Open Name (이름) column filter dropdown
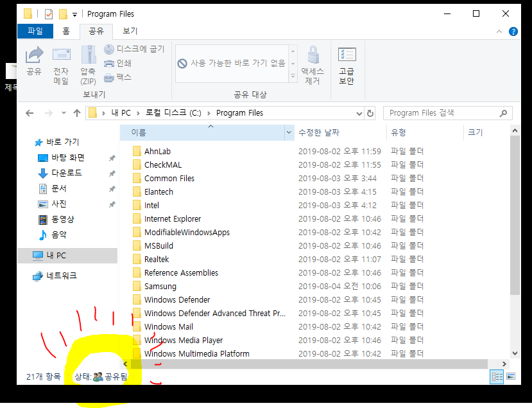 click(289, 132)
